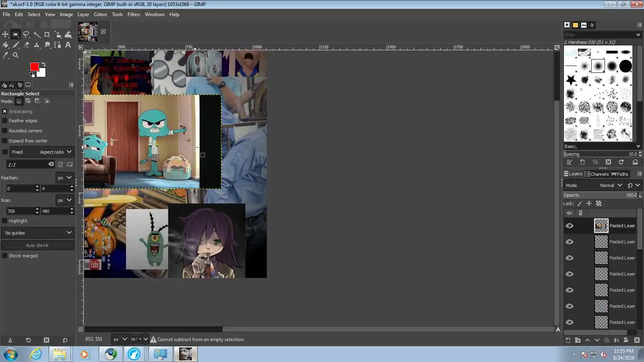Lock the layer alpha channel
The width and height of the screenshot is (644, 362).
(599, 204)
